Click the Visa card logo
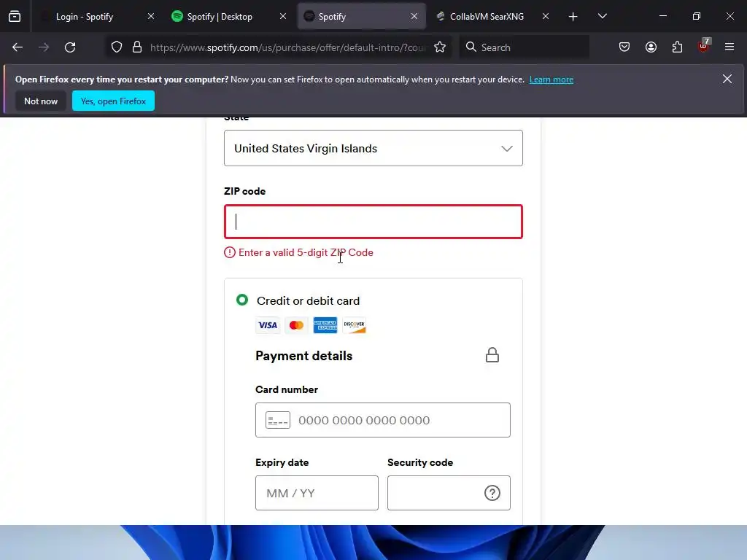The image size is (747, 560). click(x=268, y=325)
